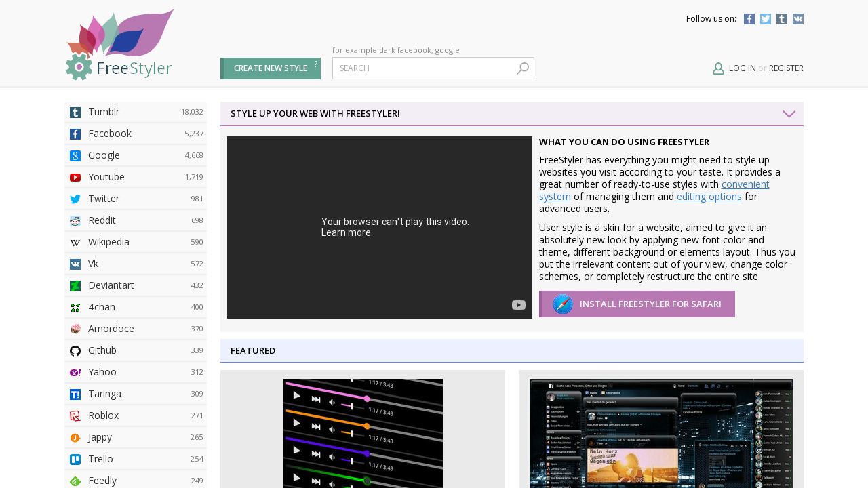Viewport: 868px width, 488px height.
Task: Click the 4chan clover icon in sidebar
Action: click(75, 308)
